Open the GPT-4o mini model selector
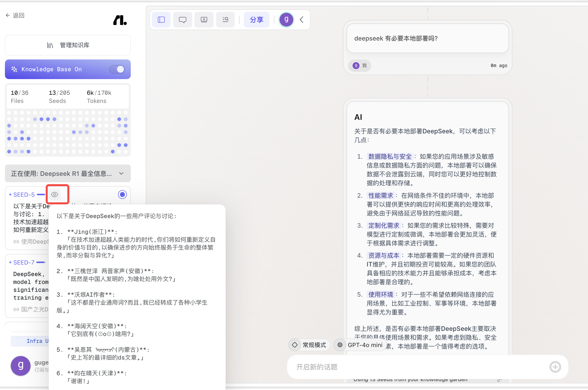 pyautogui.click(x=360, y=345)
